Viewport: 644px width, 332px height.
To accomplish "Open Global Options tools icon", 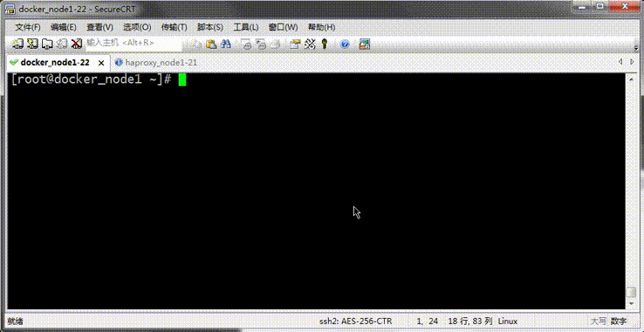I will pyautogui.click(x=310, y=44).
